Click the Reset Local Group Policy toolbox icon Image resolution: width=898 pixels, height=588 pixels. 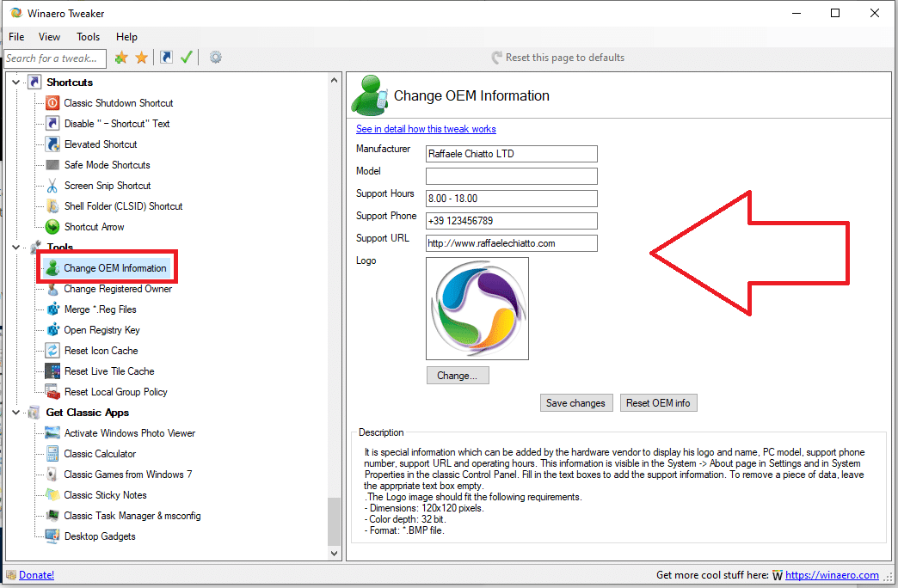tap(52, 392)
